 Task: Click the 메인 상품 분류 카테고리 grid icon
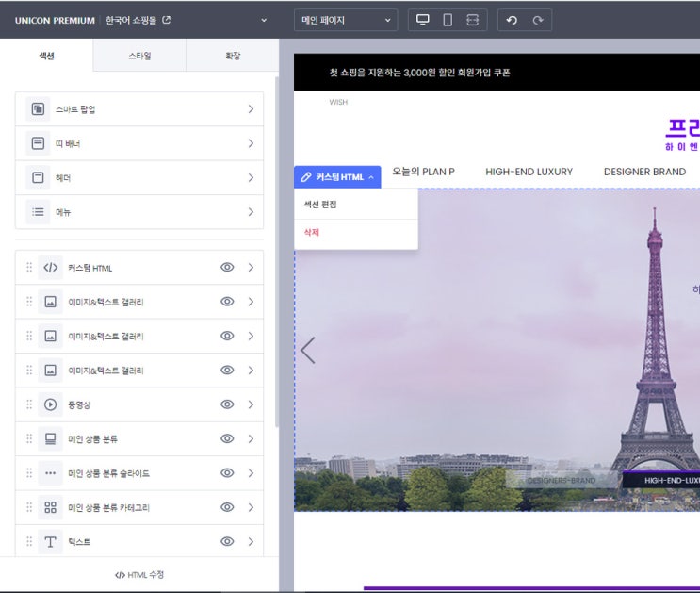coord(51,507)
